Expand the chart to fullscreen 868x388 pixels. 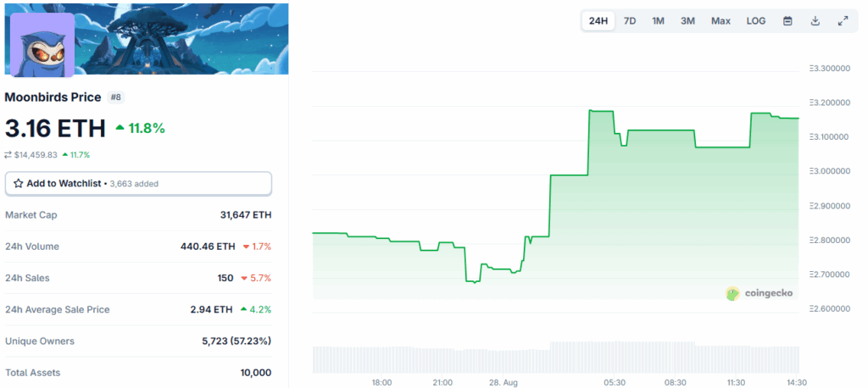point(843,21)
